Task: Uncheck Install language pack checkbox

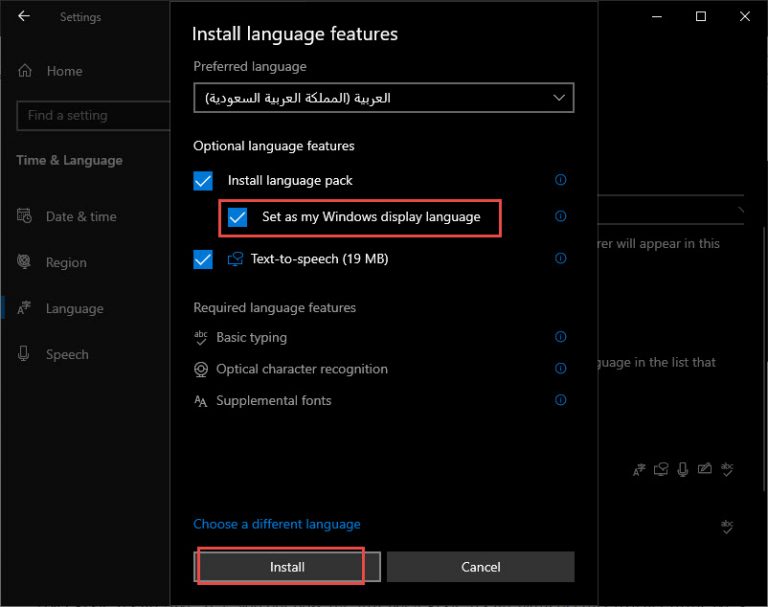Action: pos(203,180)
